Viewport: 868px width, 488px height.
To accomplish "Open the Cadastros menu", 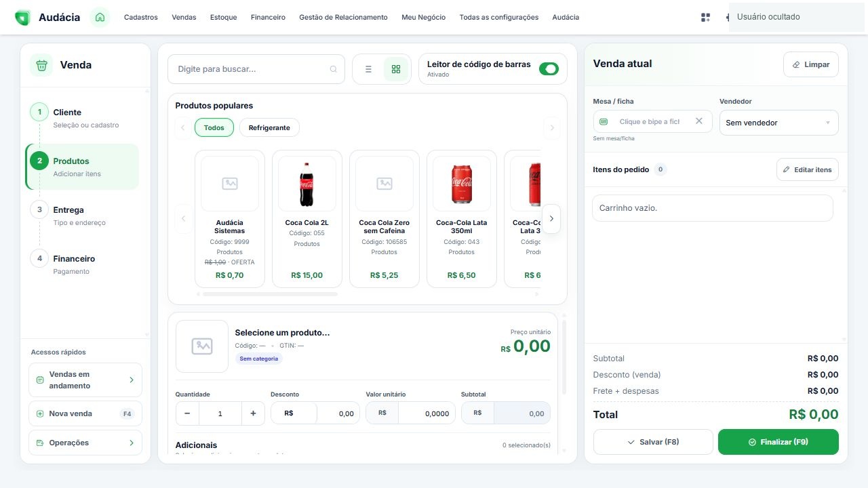I will [141, 18].
